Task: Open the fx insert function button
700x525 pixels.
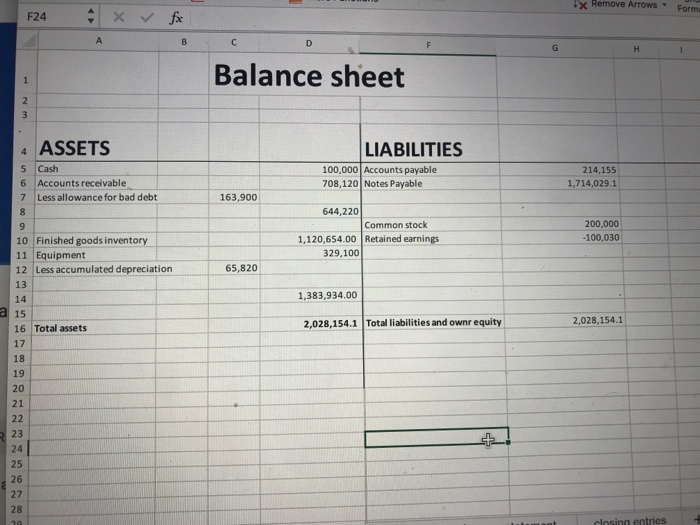Action: click(175, 18)
